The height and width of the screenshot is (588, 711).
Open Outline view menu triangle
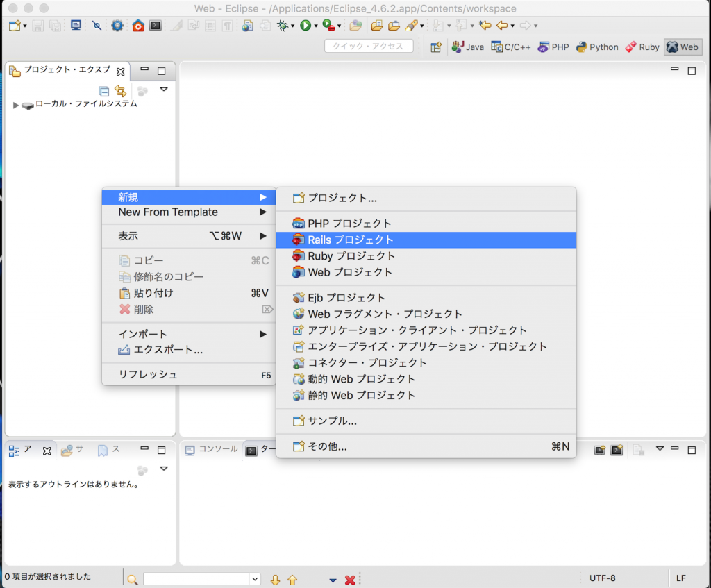pos(164,469)
